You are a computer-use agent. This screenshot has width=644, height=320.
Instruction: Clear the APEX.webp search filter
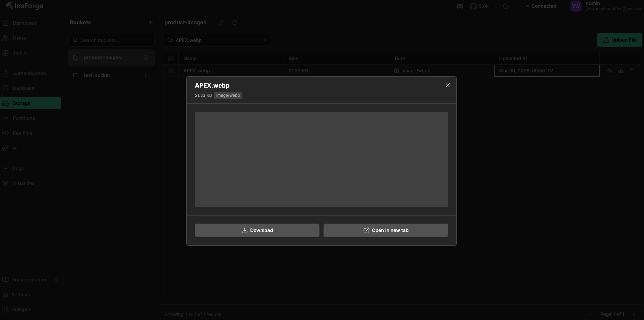pyautogui.click(x=265, y=40)
